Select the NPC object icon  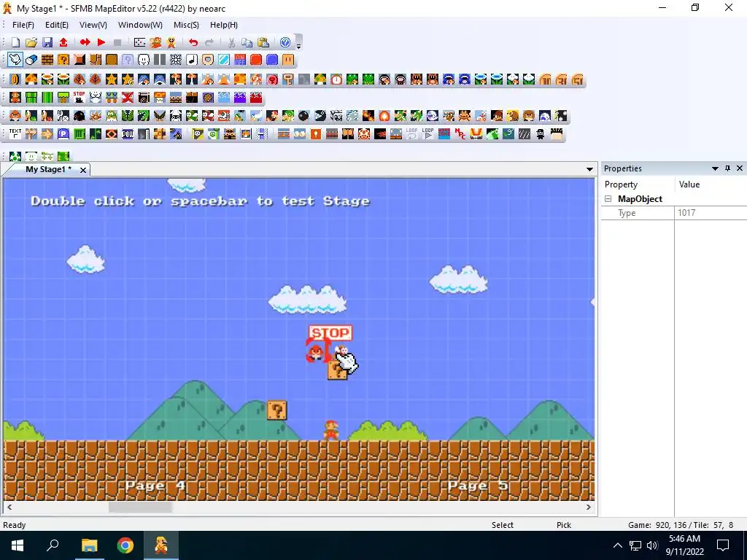tap(460, 134)
